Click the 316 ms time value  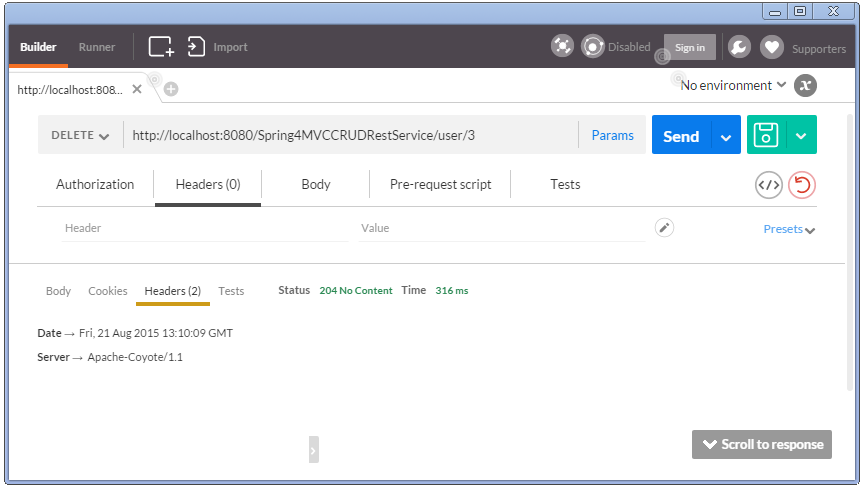coord(452,291)
